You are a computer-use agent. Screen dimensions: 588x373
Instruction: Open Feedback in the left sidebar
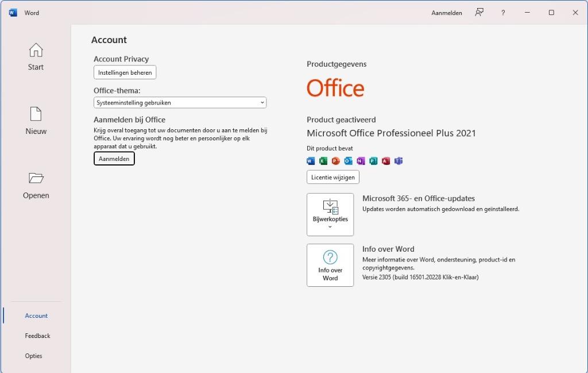tap(37, 336)
